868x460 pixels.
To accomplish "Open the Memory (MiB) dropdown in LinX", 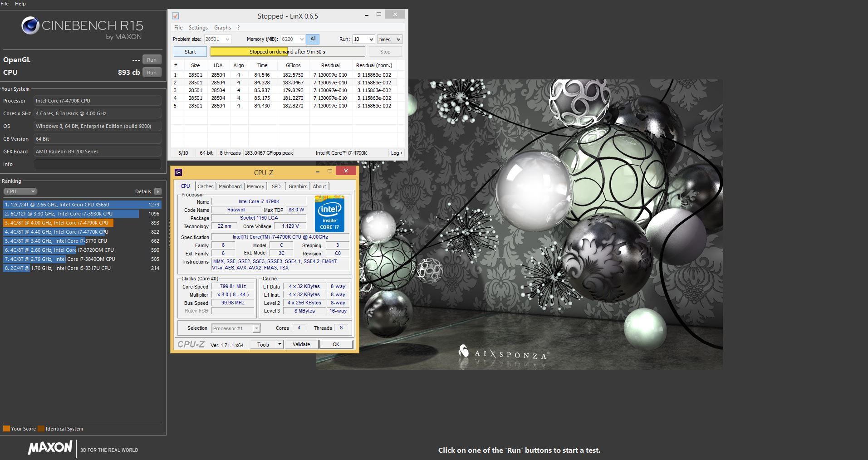I will [302, 39].
